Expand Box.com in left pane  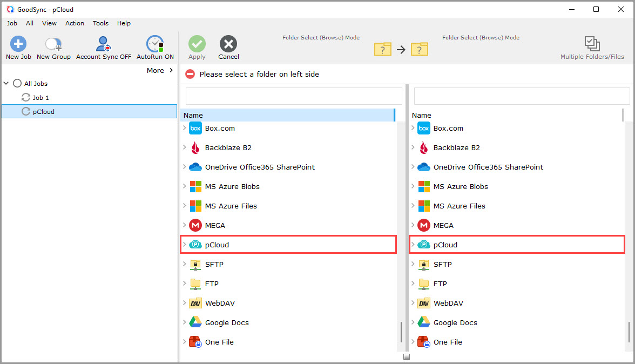[x=185, y=128]
